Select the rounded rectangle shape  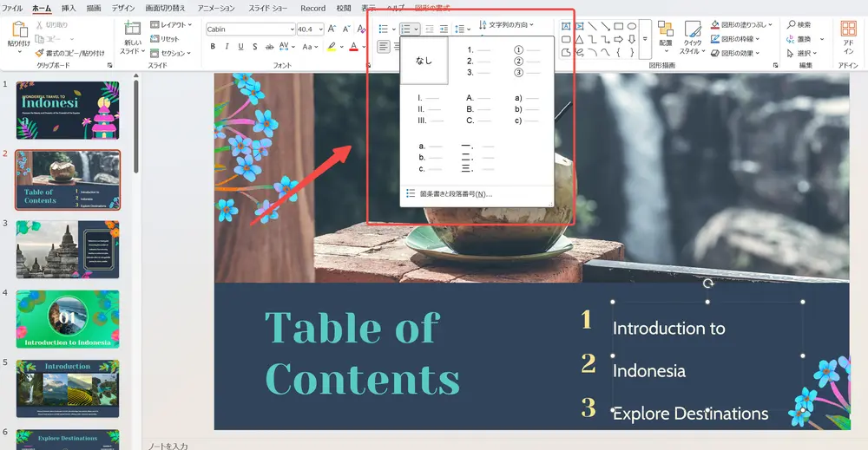[x=566, y=39]
